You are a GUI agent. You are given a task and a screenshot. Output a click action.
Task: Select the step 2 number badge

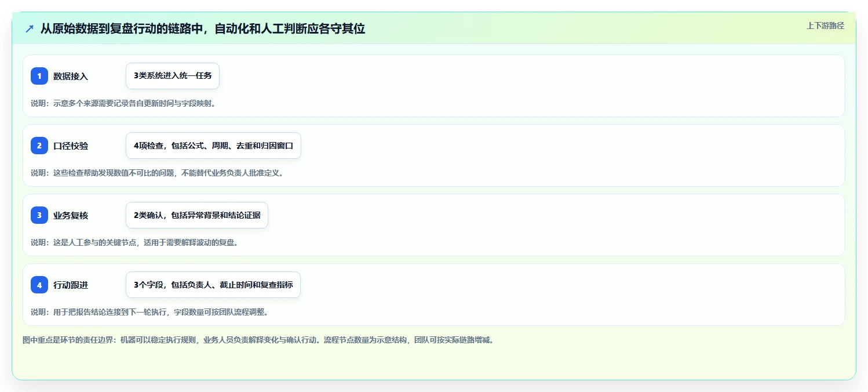pyautogui.click(x=39, y=146)
